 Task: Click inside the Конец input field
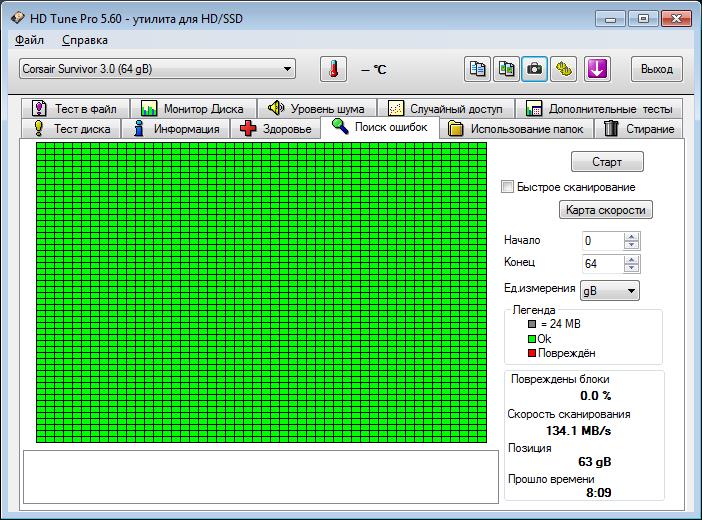tap(602, 264)
